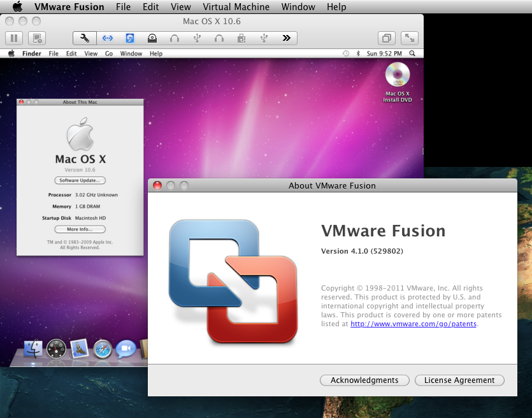
Task: Expand the toolbar overflow double-chevron
Action: pyautogui.click(x=286, y=38)
